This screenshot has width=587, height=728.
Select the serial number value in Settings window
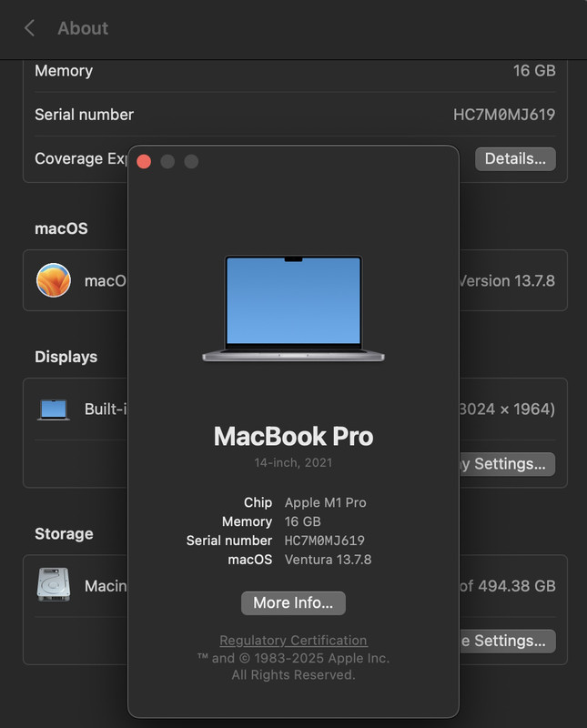coord(504,115)
